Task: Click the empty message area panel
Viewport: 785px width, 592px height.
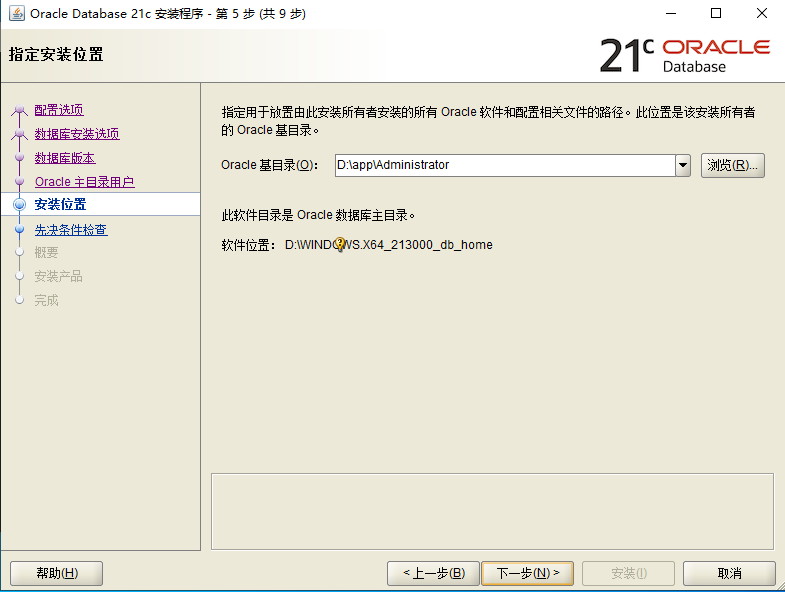Action: 493,511
